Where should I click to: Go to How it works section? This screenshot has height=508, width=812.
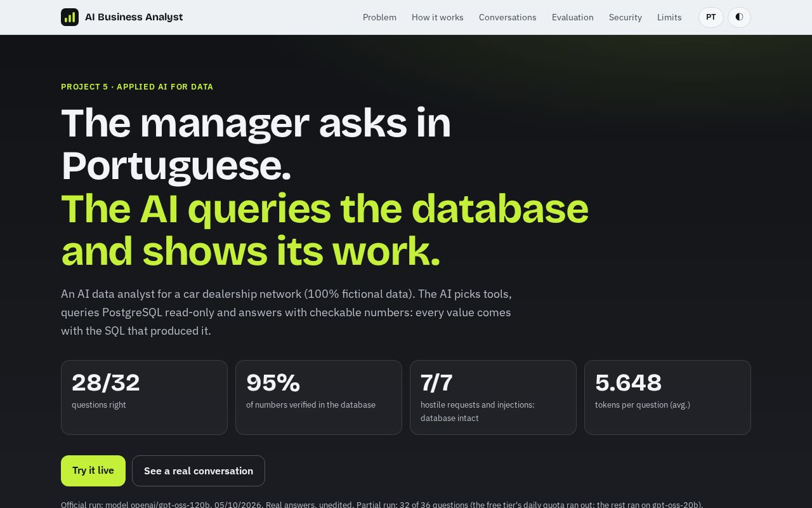point(438,17)
